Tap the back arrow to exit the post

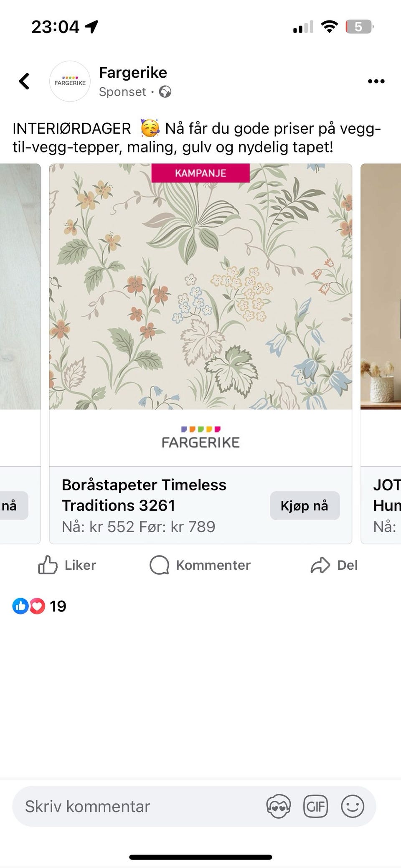click(24, 81)
